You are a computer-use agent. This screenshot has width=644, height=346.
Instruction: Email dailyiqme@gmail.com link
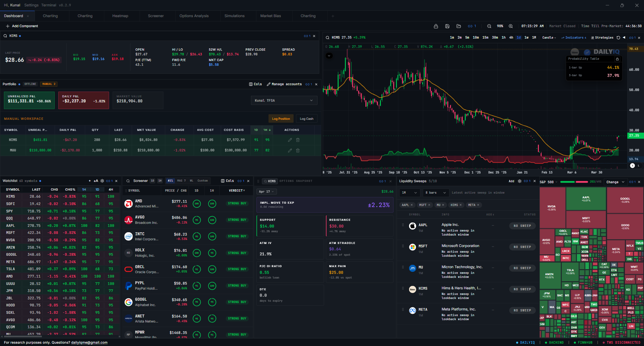coord(89,343)
